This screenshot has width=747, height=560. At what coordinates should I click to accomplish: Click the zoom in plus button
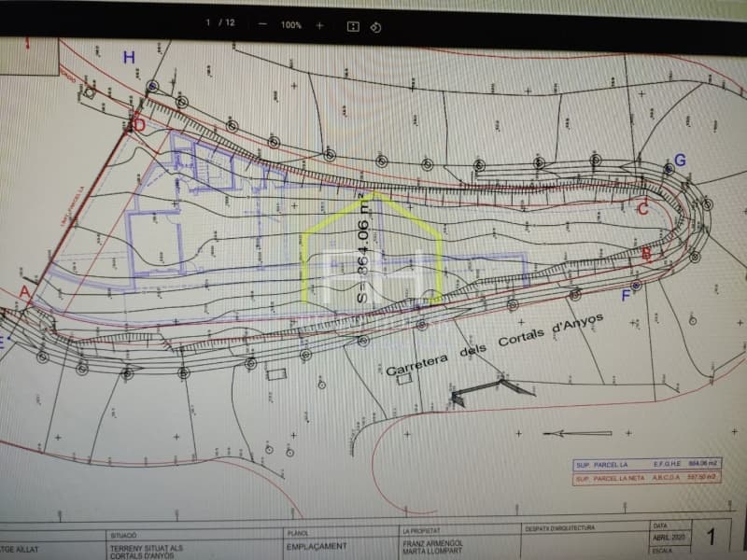point(319,25)
